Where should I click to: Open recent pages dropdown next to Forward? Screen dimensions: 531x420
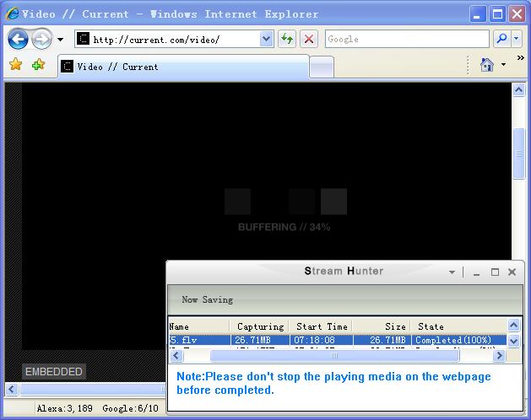coord(60,40)
